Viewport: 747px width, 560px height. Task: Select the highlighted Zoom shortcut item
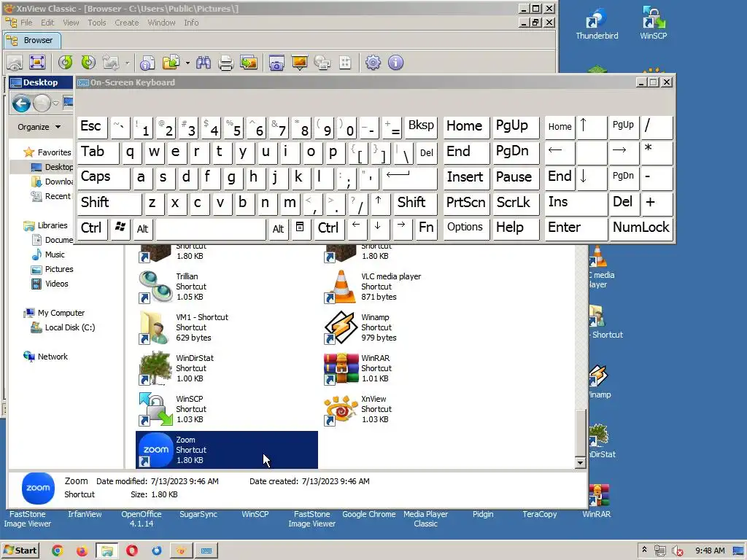tap(227, 450)
